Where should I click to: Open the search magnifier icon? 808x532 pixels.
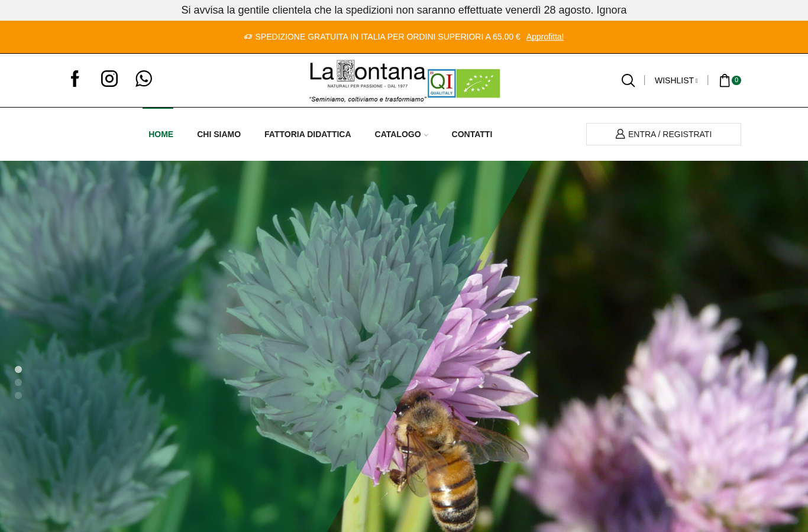[628, 80]
